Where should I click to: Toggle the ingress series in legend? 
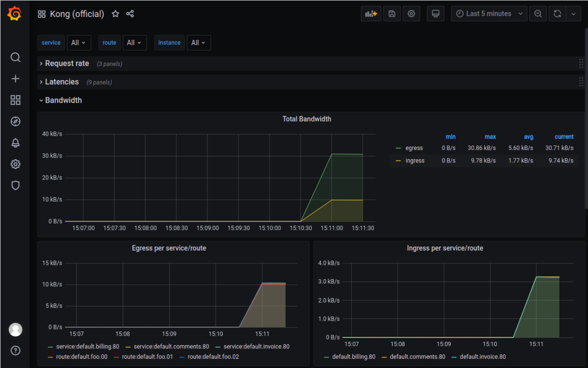tap(415, 161)
